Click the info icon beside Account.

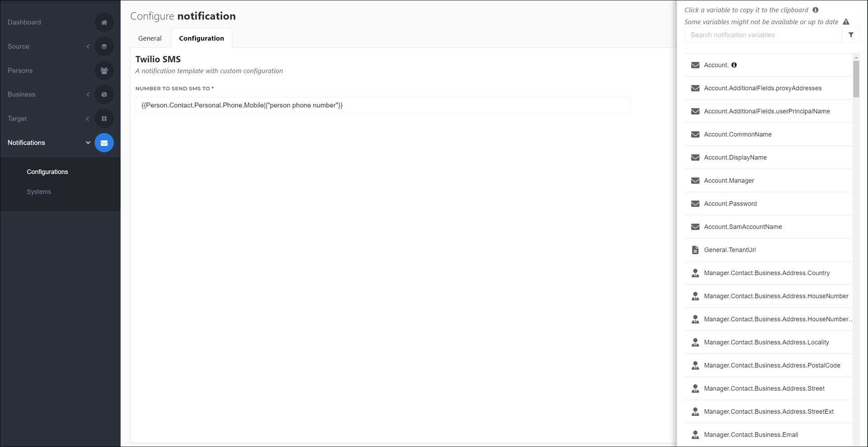[x=734, y=65]
